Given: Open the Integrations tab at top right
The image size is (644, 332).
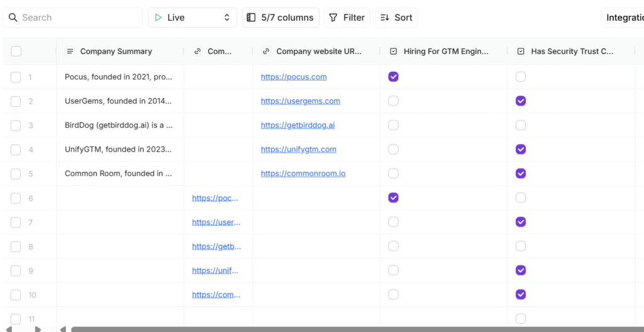Looking at the screenshot, I should point(623,18).
